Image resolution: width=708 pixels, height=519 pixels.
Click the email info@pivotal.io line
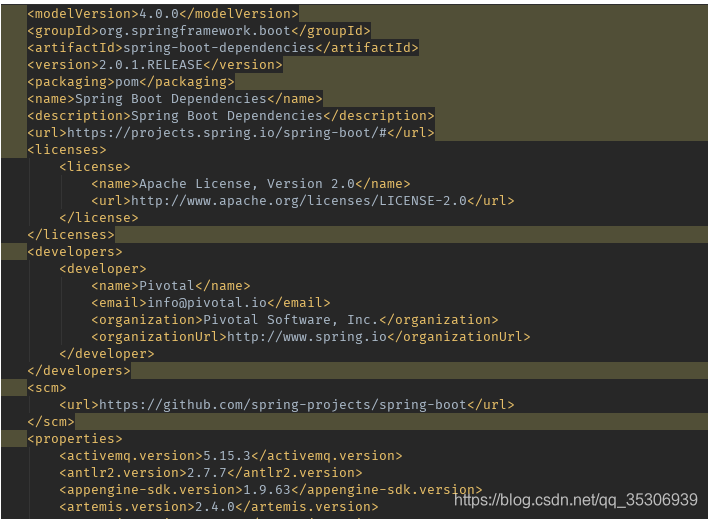tap(211, 303)
